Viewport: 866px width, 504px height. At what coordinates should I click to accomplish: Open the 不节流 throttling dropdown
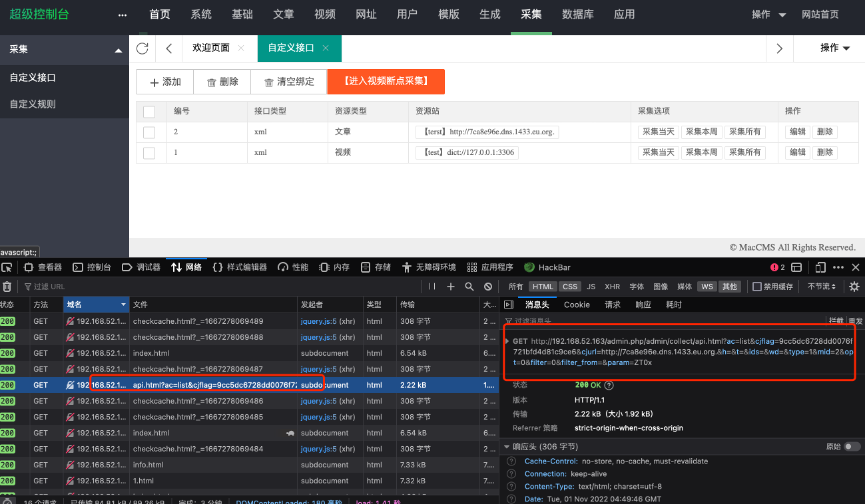coord(821,287)
